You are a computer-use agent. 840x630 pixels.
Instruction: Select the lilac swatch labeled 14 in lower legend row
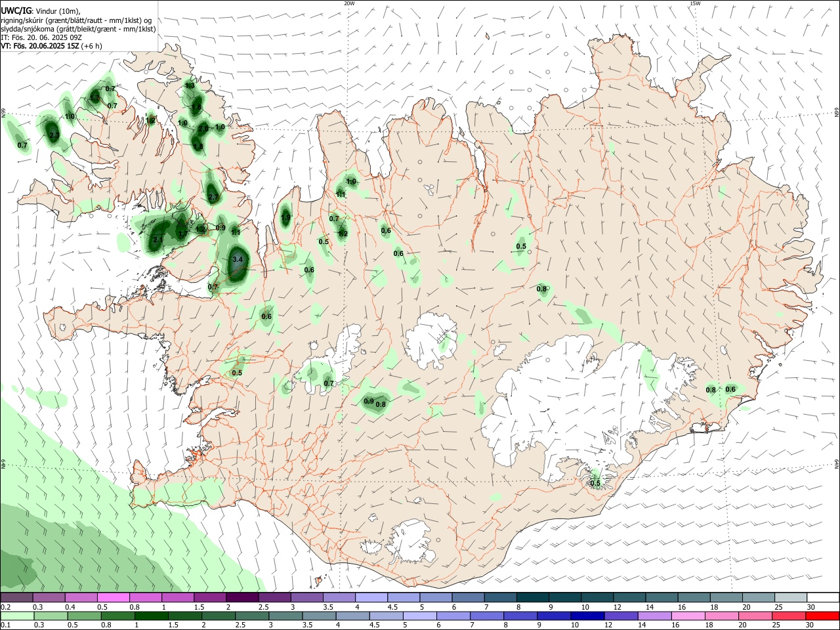655,616
